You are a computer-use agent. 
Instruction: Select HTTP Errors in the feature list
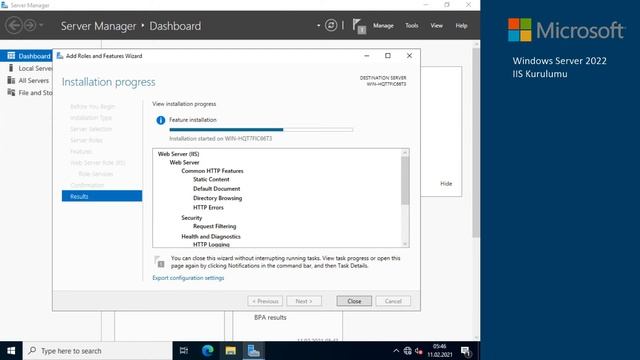(x=208, y=207)
